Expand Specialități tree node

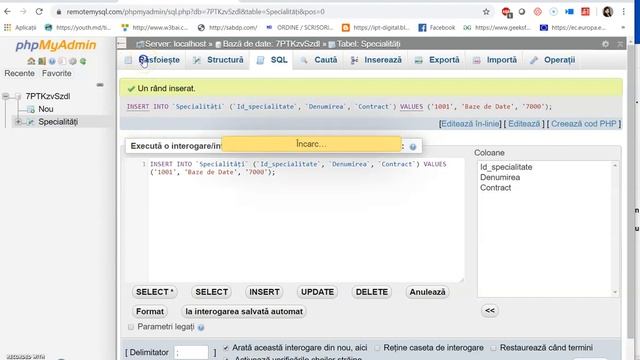[18, 122]
